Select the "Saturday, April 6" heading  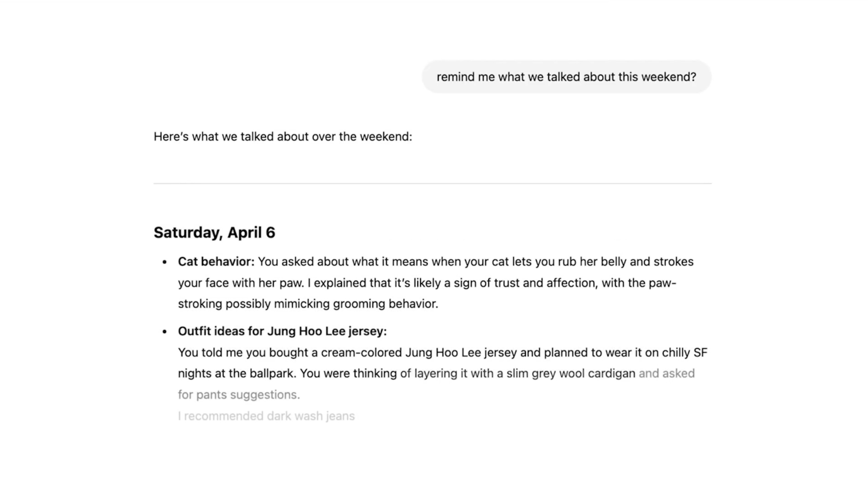[x=214, y=232]
